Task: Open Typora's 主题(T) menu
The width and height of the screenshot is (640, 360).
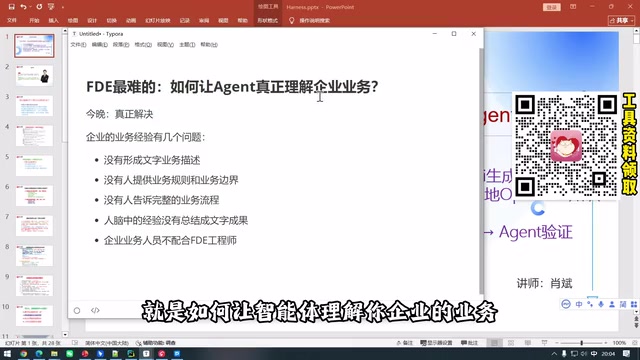Action: (187, 44)
